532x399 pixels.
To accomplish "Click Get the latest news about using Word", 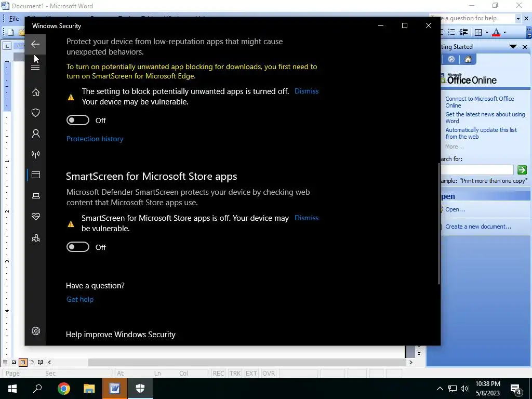I will (485, 117).
